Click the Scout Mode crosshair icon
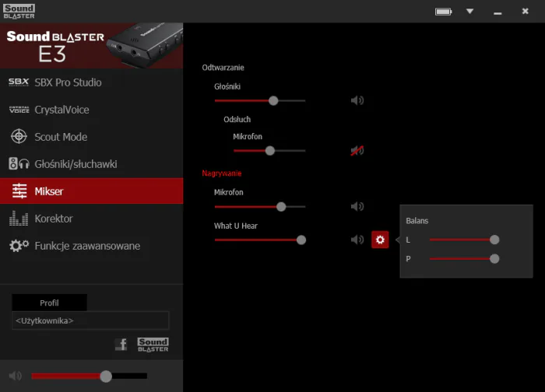The width and height of the screenshot is (545, 392). click(19, 136)
